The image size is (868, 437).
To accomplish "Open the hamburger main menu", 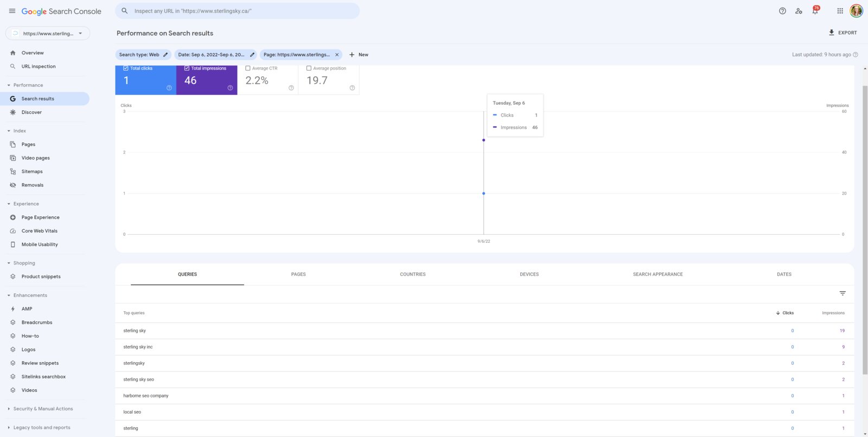I will tap(12, 11).
